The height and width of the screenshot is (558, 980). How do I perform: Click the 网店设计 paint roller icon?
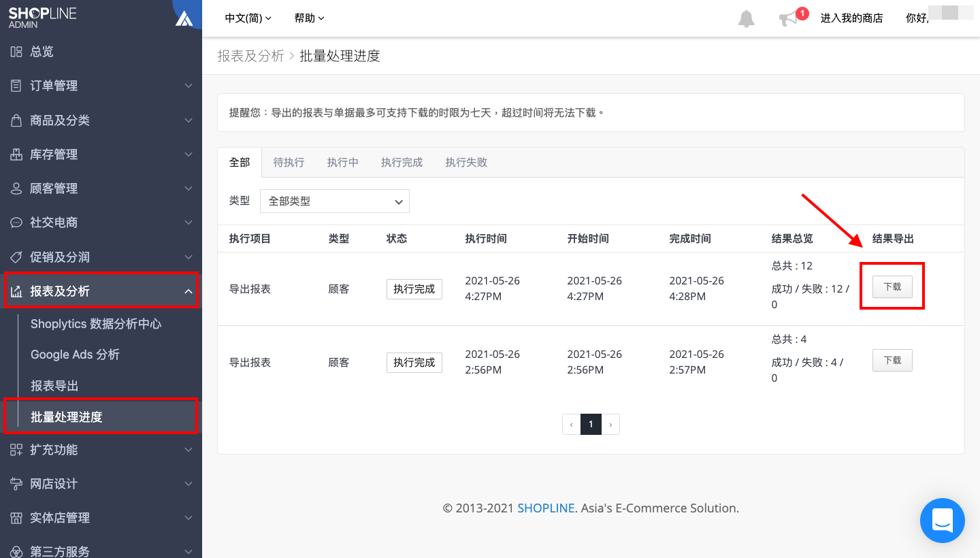click(x=16, y=484)
